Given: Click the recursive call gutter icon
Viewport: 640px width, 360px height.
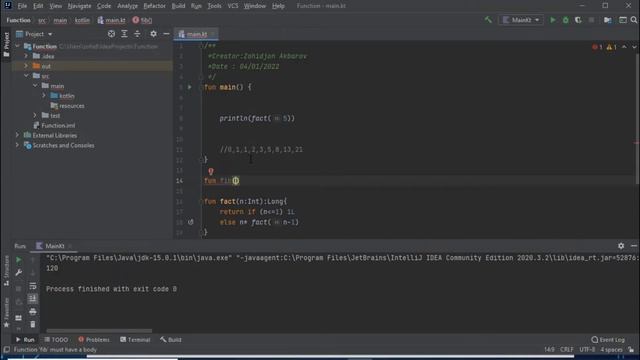Looking at the screenshot, I should (x=191, y=222).
